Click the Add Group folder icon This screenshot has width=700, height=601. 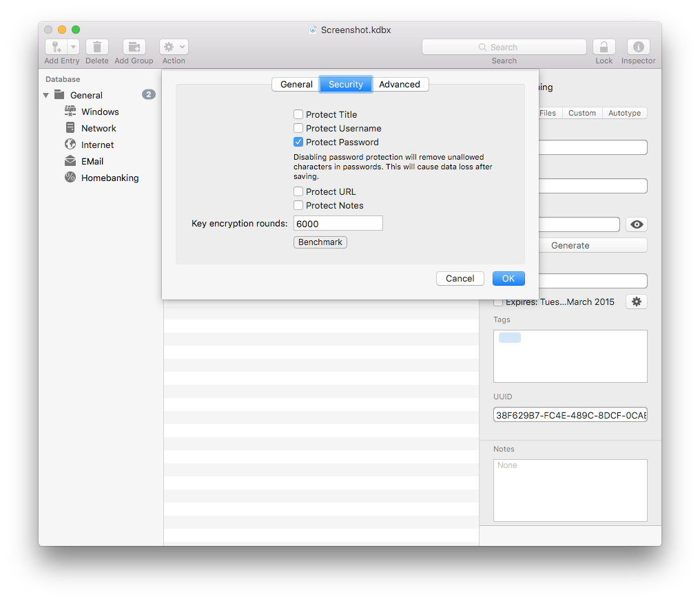pos(134,47)
